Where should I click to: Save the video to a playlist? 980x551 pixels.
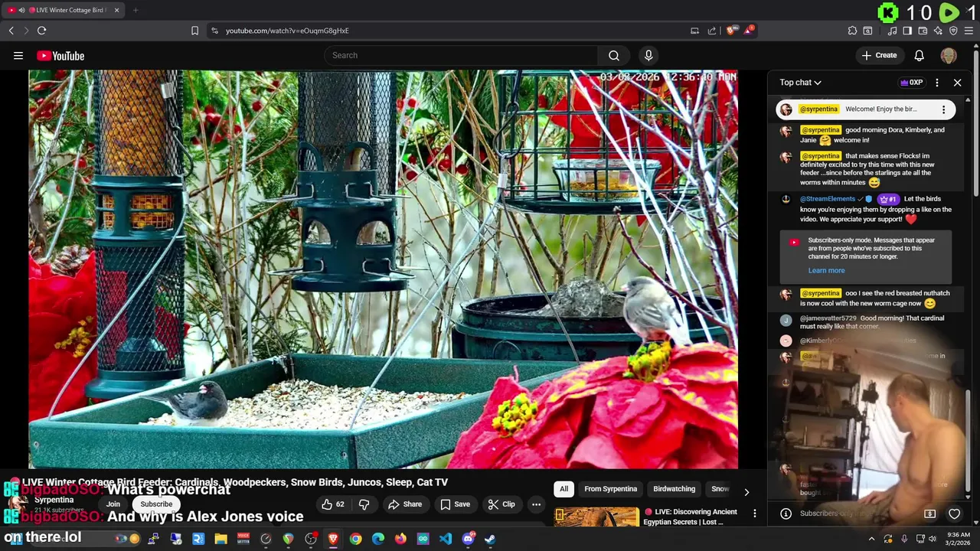click(x=455, y=504)
